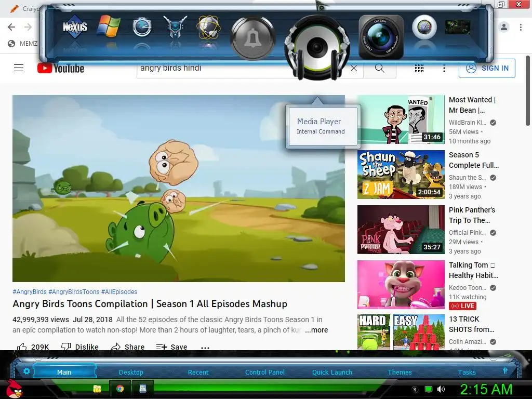This screenshot has width=532, height=399.
Task: Open YouTube settings three-dot menu
Action: (444, 68)
